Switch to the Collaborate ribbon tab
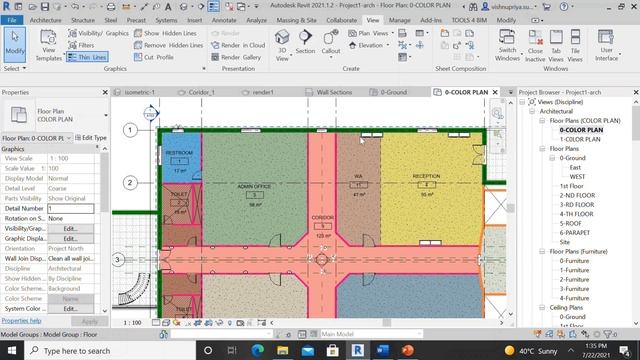Viewport: 640px width, 360px height. pos(342,20)
